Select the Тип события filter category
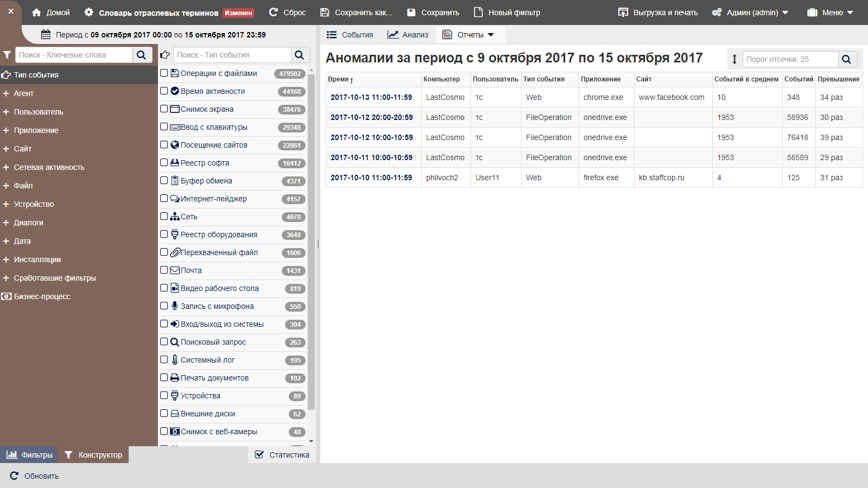The height and width of the screenshot is (488, 868). coord(79,75)
